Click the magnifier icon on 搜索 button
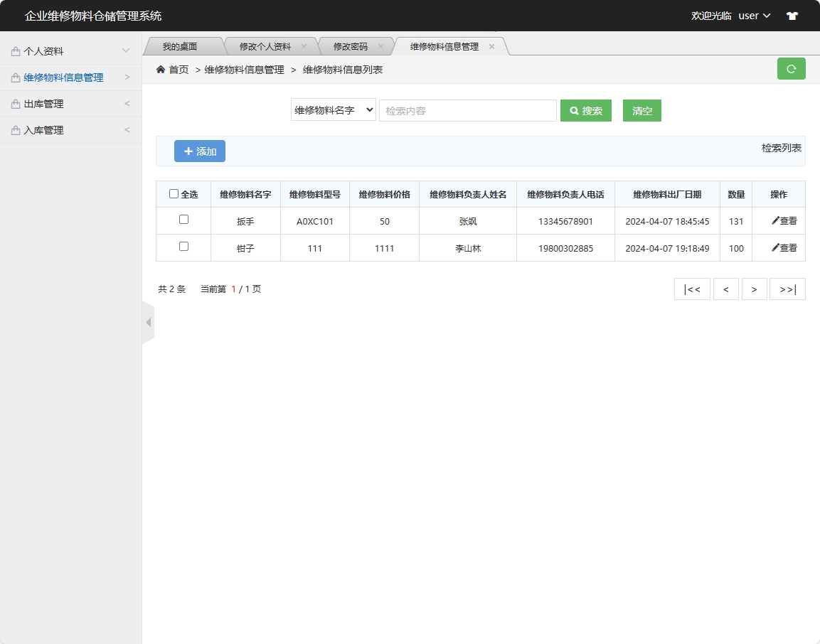This screenshot has width=820, height=644. click(x=574, y=110)
